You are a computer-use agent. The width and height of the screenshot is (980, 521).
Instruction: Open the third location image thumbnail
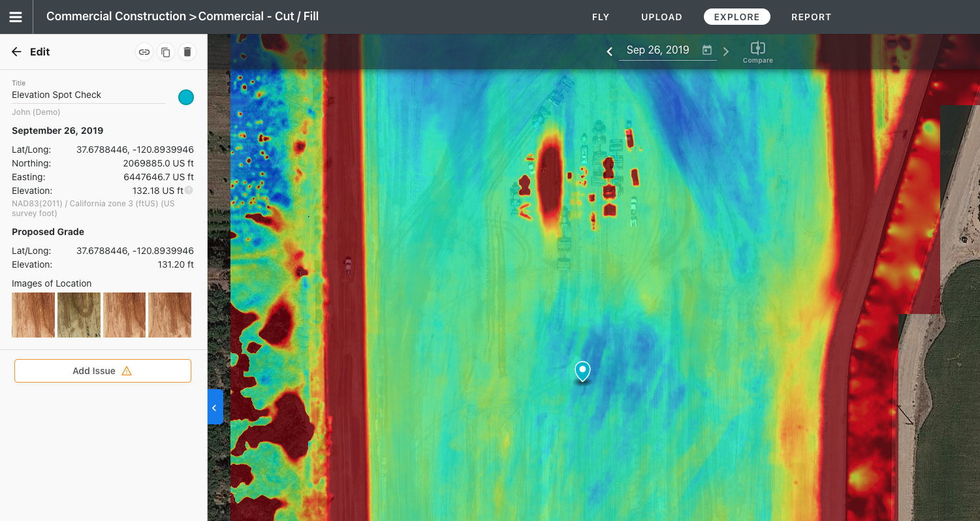click(x=124, y=315)
